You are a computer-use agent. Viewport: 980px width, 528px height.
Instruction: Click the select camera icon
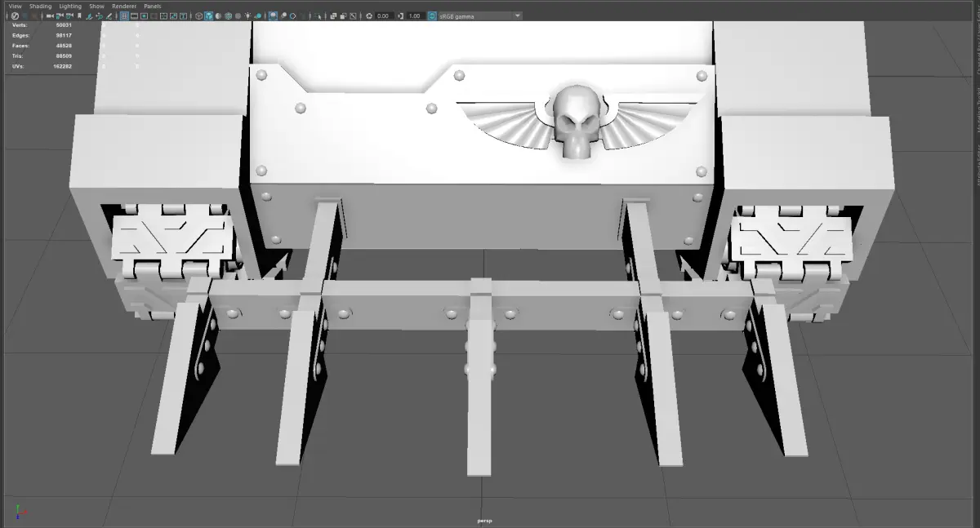pos(50,16)
